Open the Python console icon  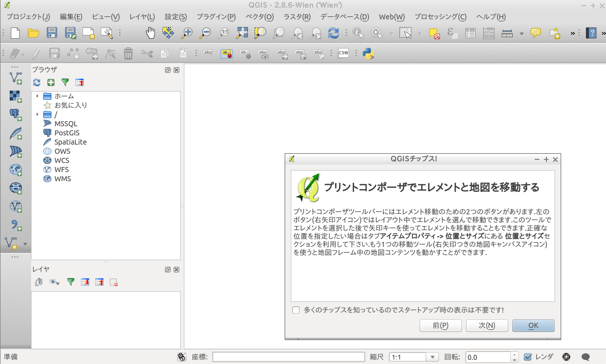368,53
